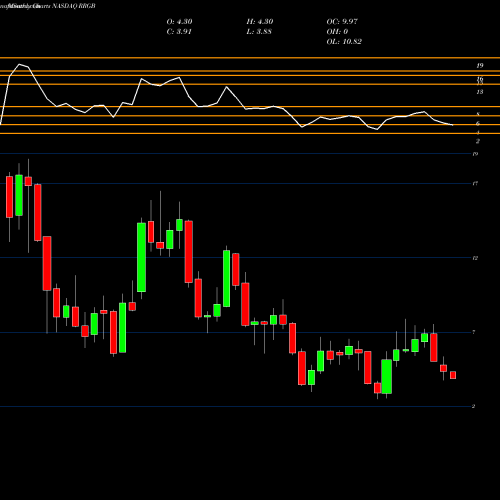This screenshot has height=500, width=500.
Task: Click the last red candlestick on the chart
Action: 453,375
